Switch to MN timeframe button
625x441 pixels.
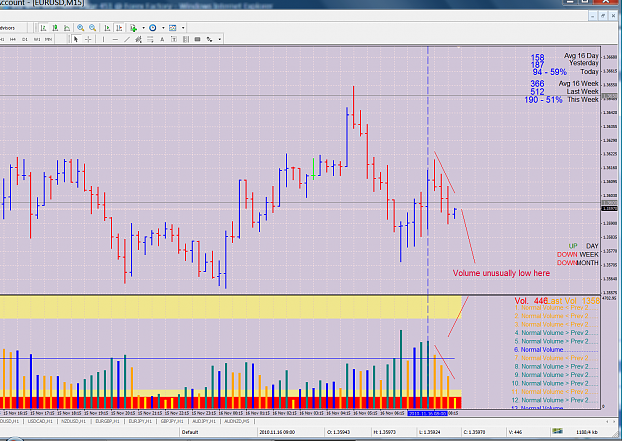48,39
